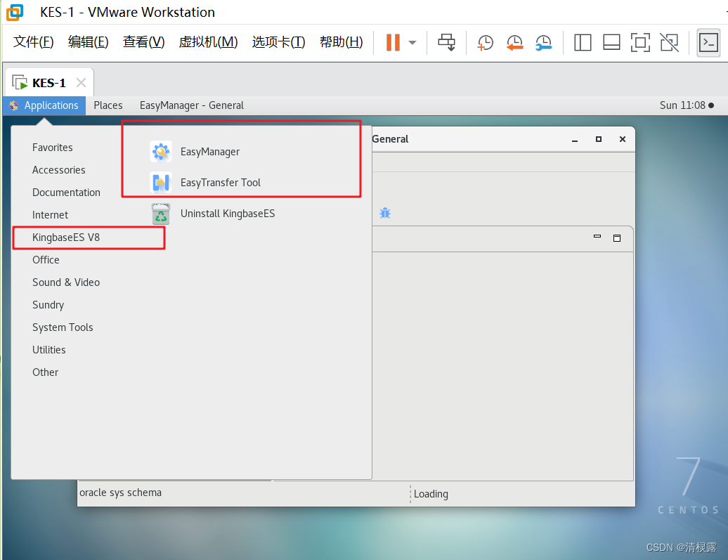This screenshot has width=728, height=560.
Task: Pause the virtual machine
Action: tap(393, 42)
